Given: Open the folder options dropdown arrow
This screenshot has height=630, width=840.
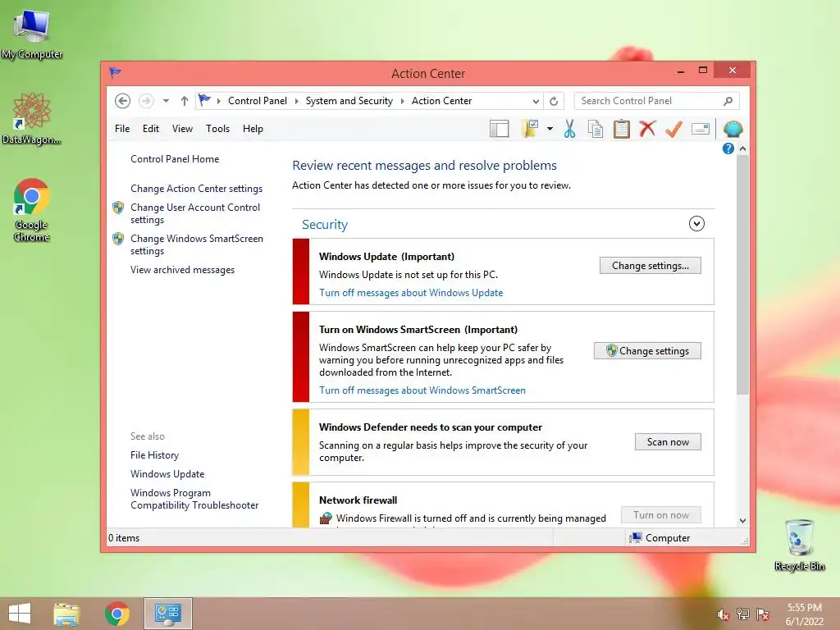Looking at the screenshot, I should pyautogui.click(x=550, y=129).
